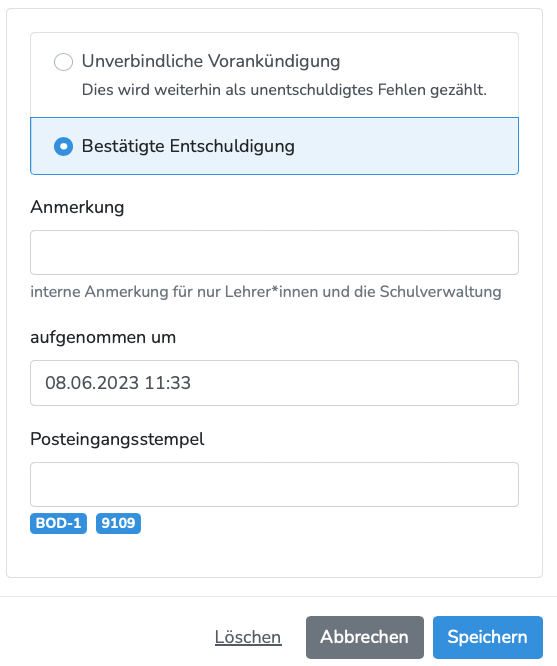The height and width of the screenshot is (666, 557).
Task: Click the Posteingangsstempel label
Action: [x=117, y=439]
